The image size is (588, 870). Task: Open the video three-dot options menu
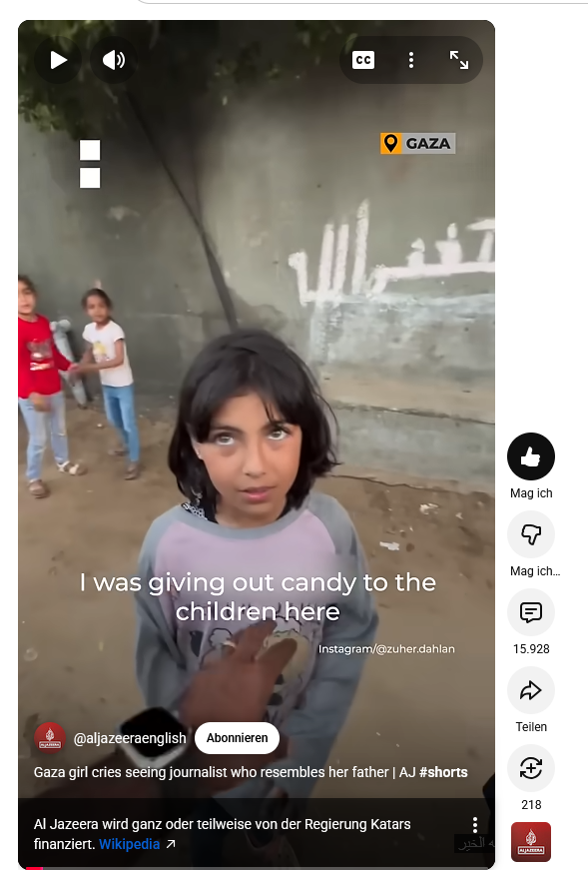pyautogui.click(x=411, y=60)
